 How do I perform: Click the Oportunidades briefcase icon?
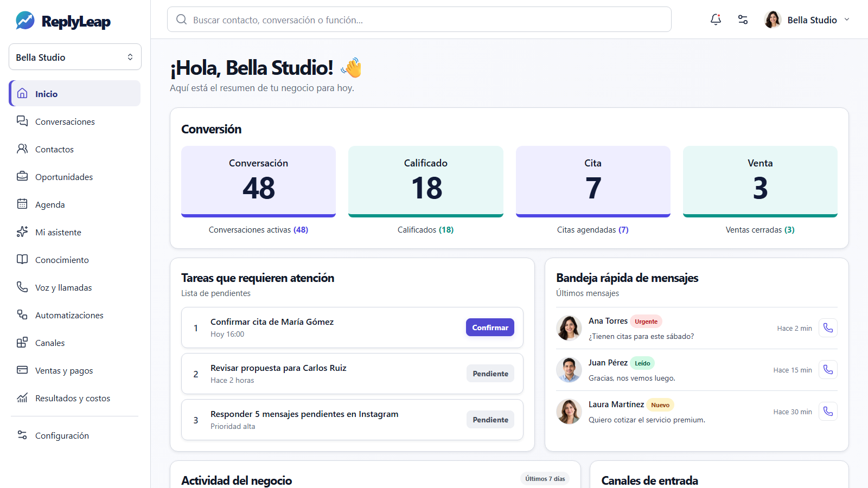(x=22, y=176)
